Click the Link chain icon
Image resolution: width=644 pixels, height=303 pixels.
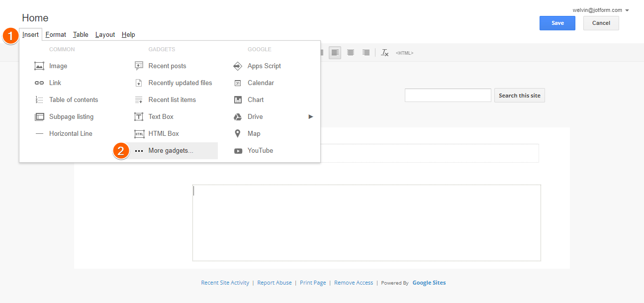coord(39,83)
